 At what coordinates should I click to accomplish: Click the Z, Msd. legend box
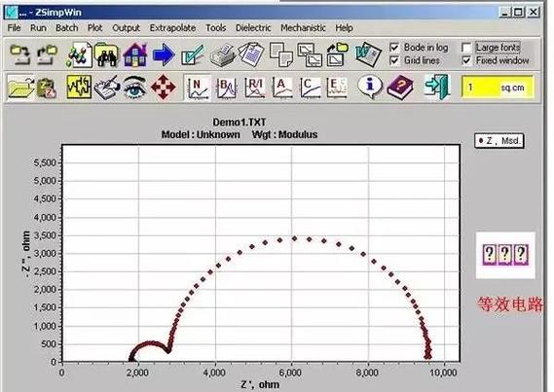(499, 141)
